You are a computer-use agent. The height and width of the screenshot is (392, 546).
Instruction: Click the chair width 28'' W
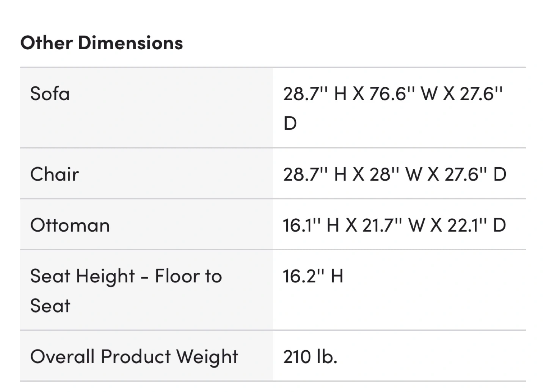pyautogui.click(x=394, y=174)
